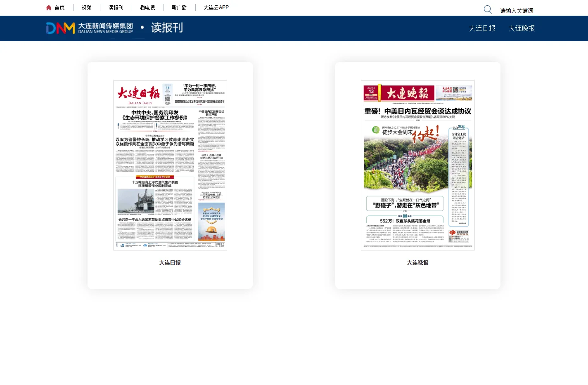This screenshot has height=385, width=588.
Task: Click the 读报刊 header title
Action: pyautogui.click(x=167, y=28)
